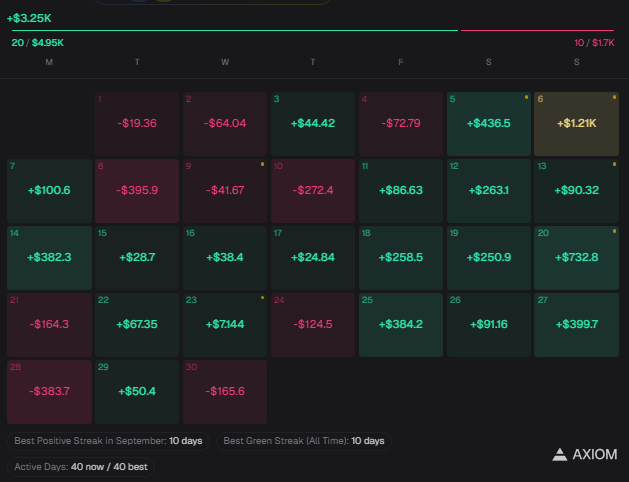This screenshot has height=482, width=629.
Task: Select day 26 cell with +$91.16
Action: [x=489, y=325]
